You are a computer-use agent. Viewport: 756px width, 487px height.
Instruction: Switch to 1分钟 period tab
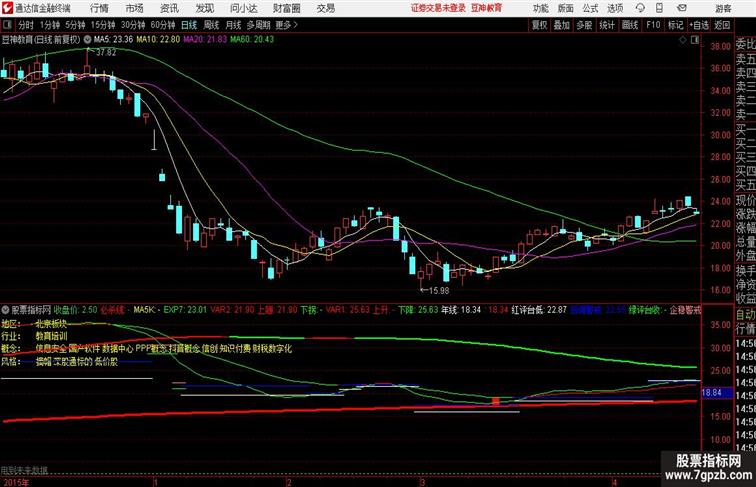point(49,25)
